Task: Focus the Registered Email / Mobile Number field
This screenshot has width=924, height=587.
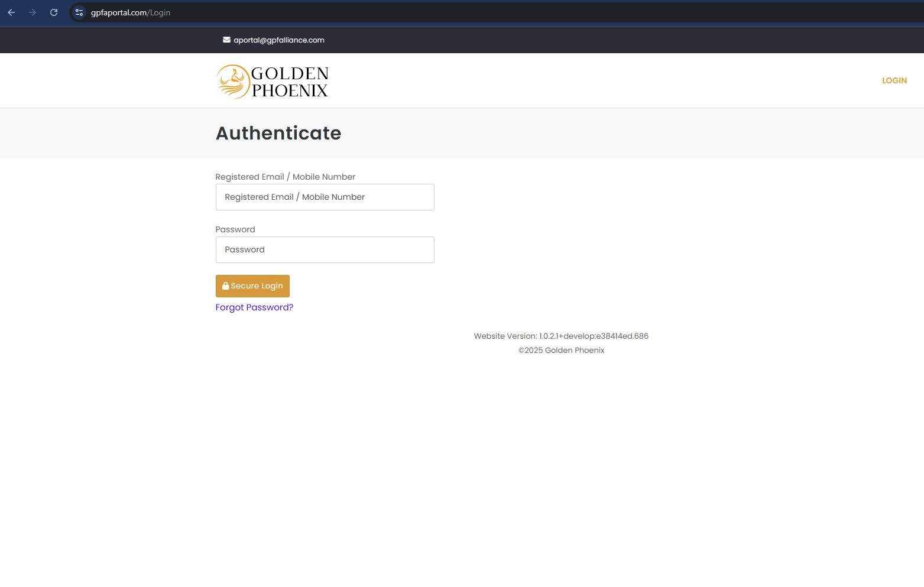Action: tap(325, 197)
